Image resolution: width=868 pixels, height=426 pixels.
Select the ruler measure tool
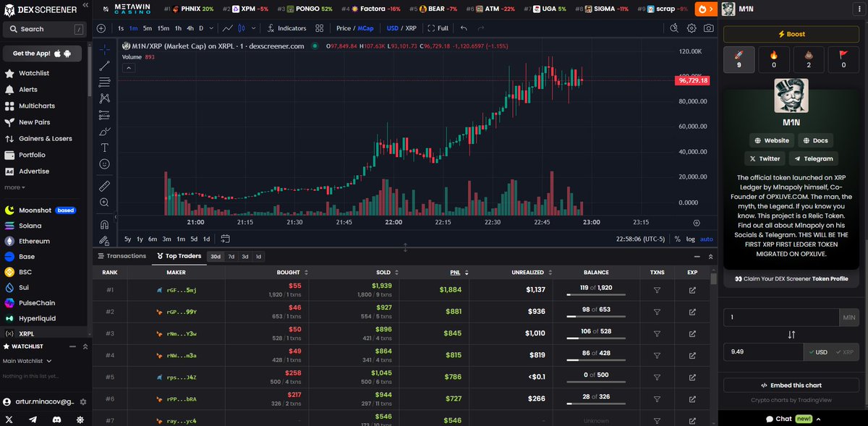tap(104, 186)
